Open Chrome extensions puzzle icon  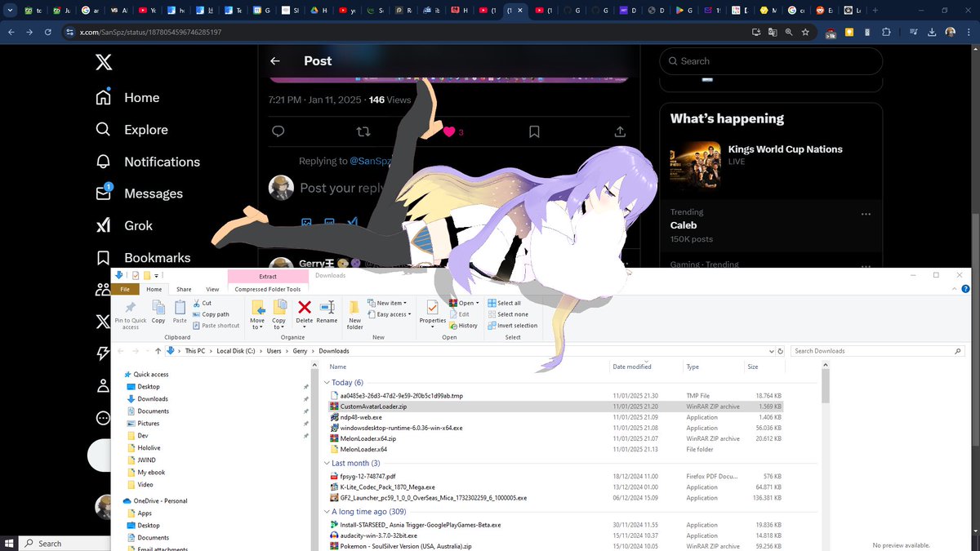pos(887,32)
